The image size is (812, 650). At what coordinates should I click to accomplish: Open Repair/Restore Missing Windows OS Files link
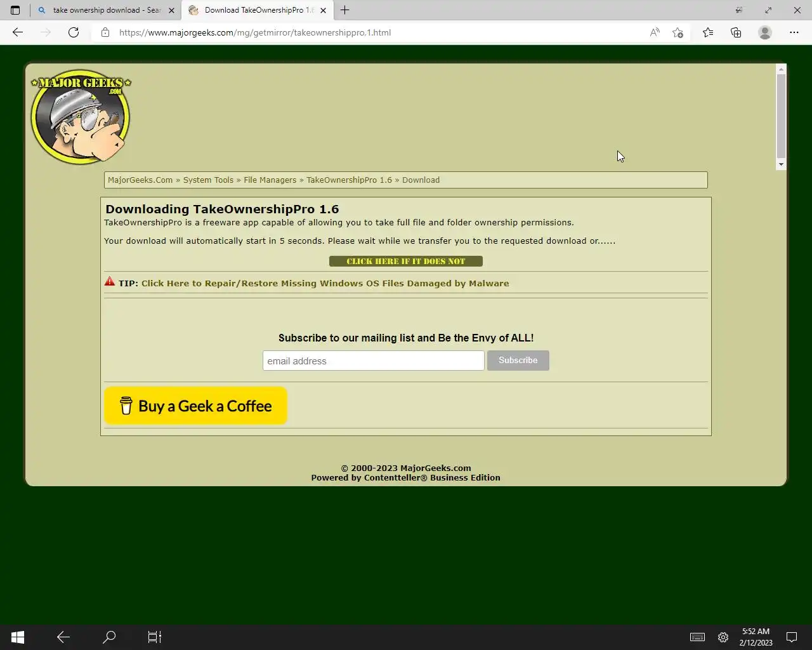coord(325,283)
